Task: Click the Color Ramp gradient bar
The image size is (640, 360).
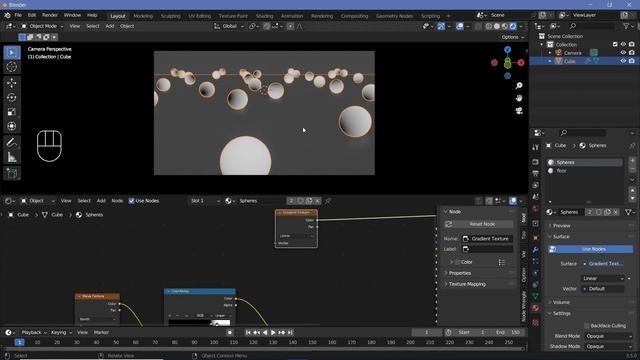Action: click(x=199, y=323)
